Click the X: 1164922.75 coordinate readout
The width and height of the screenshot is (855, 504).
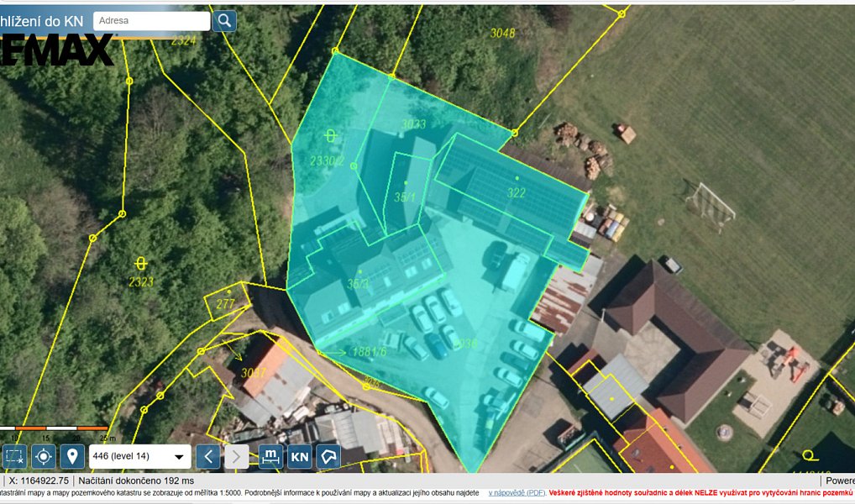click(x=39, y=480)
